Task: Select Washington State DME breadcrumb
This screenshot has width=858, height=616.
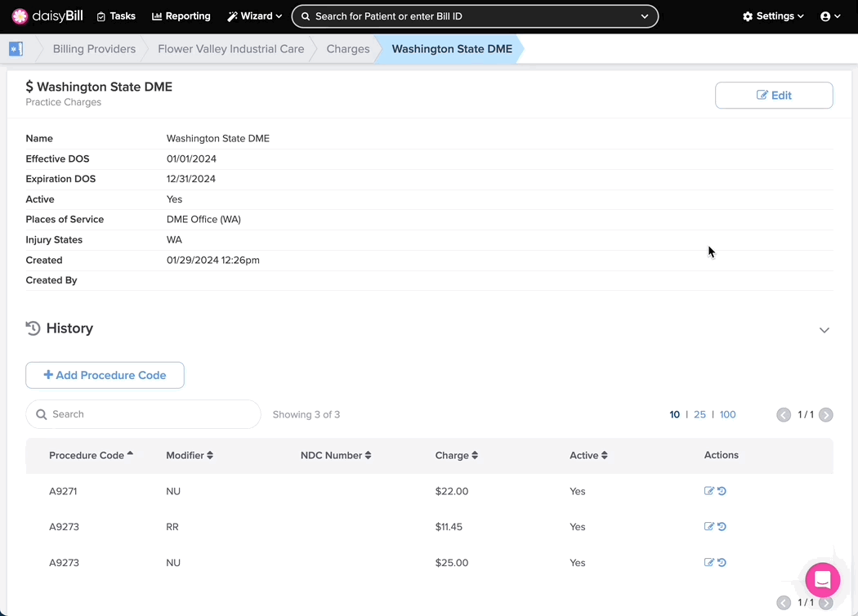Action: pos(452,49)
